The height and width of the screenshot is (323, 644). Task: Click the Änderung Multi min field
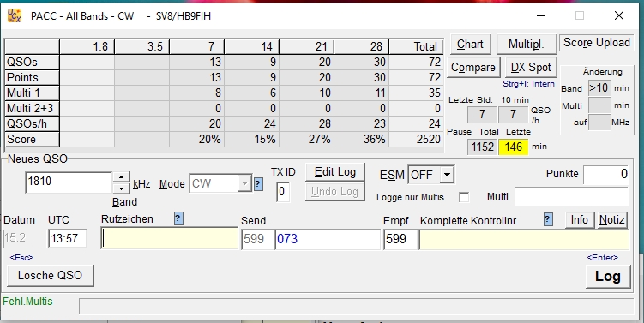tap(599, 105)
